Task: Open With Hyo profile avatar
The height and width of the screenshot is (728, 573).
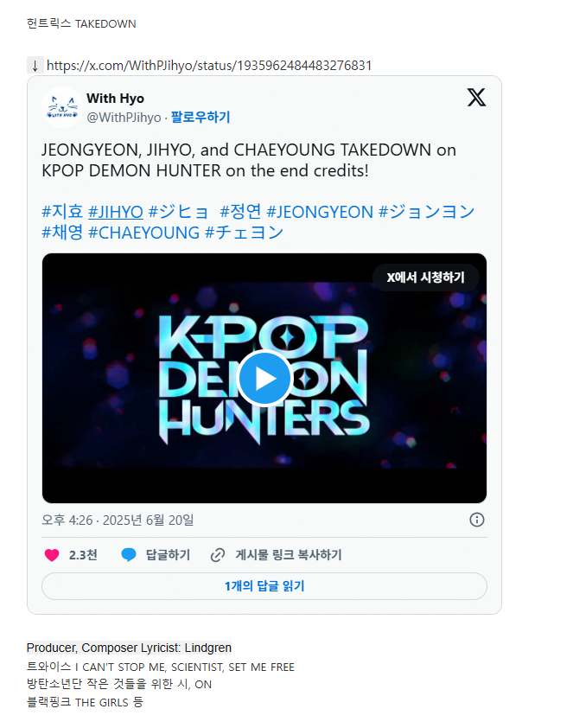Action: click(x=62, y=107)
